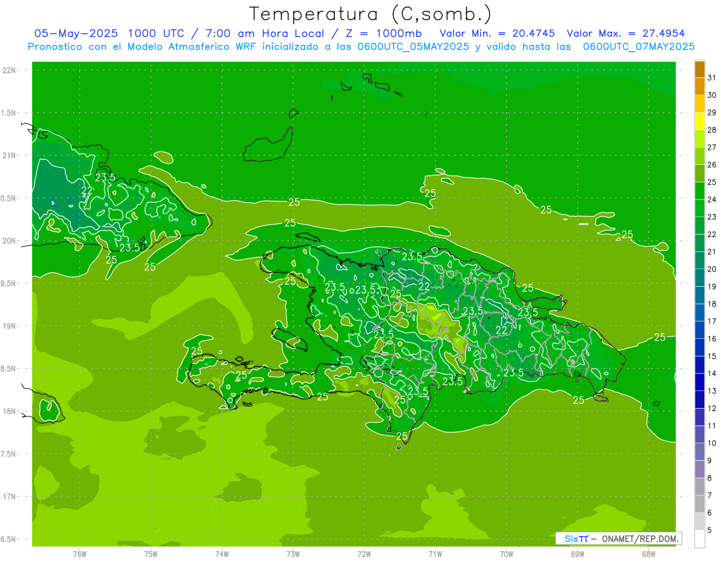Image resolution: width=728 pixels, height=562 pixels.
Task: Click the legend value '21' on color scale
Action: point(712,252)
